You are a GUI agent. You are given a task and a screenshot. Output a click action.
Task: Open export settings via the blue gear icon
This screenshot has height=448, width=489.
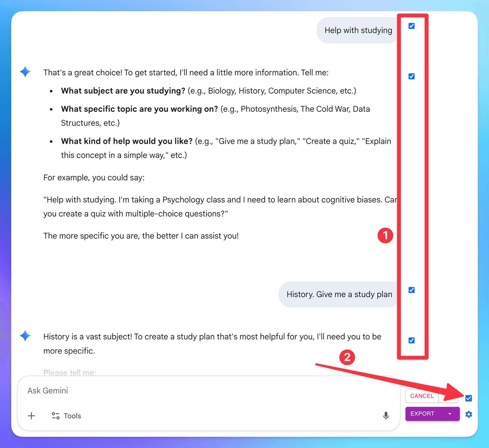[x=469, y=415]
